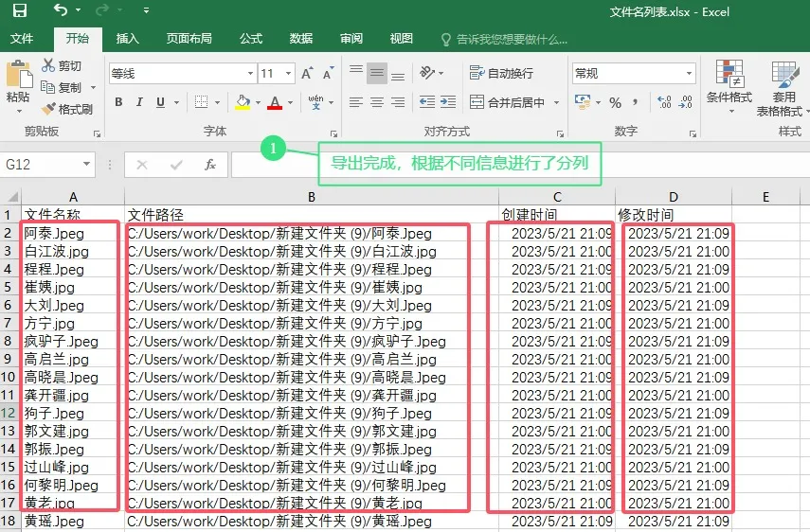Image resolution: width=810 pixels, height=532 pixels.
Task: Click the Save icon in title bar
Action: coord(20,10)
